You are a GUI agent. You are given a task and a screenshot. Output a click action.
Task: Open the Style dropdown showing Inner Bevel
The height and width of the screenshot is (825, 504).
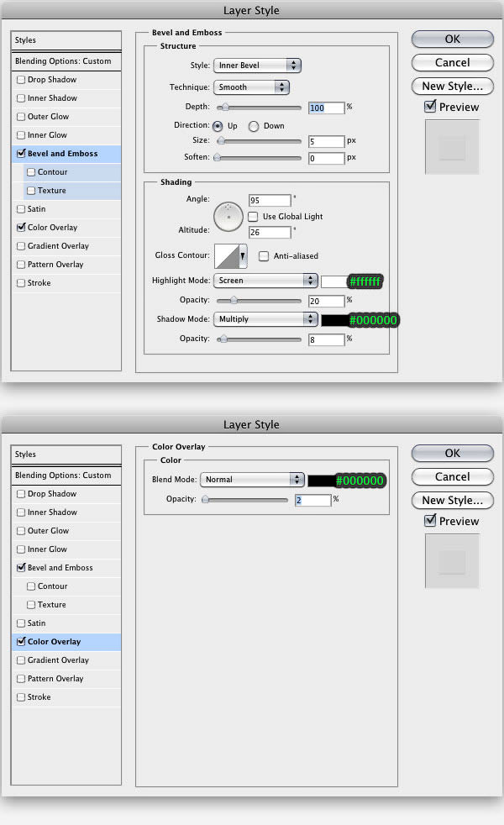(257, 66)
